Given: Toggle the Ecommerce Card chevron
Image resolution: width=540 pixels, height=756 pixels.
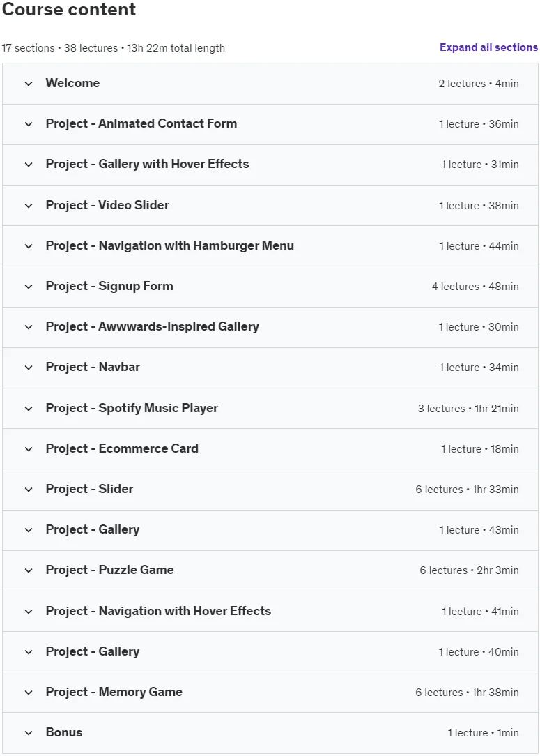Looking at the screenshot, I should [29, 449].
